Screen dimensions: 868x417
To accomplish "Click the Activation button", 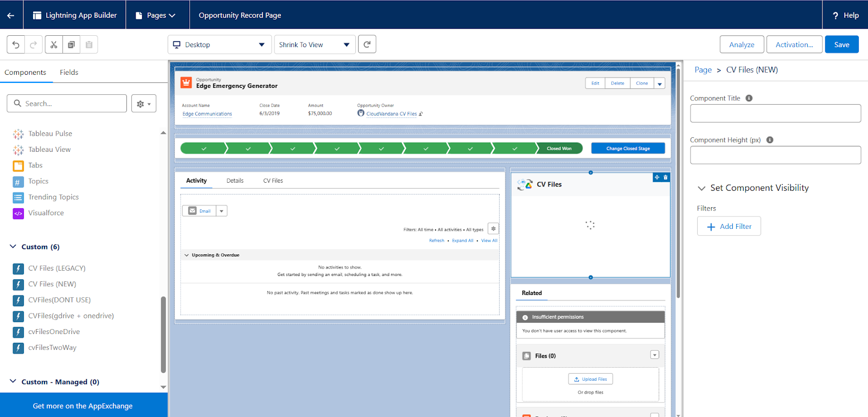I will click(x=794, y=44).
